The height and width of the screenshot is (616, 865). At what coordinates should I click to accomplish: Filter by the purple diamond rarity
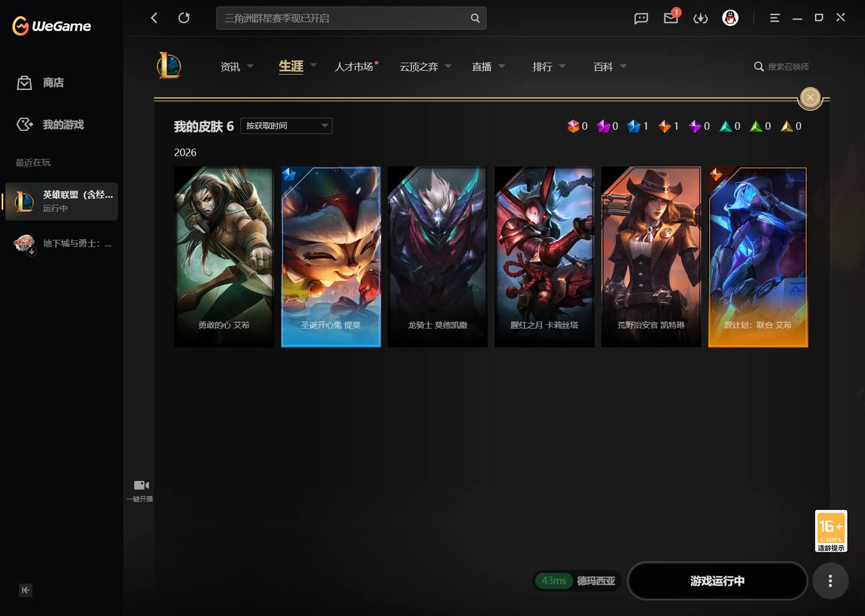tap(695, 126)
